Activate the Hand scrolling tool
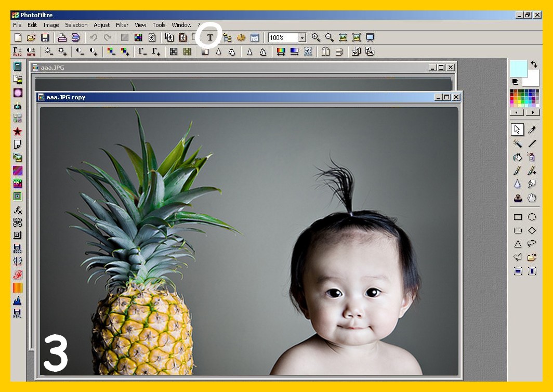Viewport: 553px width, 392px height. [532, 198]
